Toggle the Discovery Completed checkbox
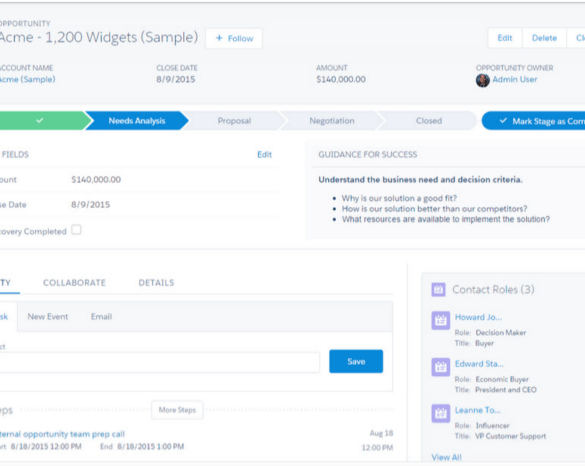Screen dimensions: 585x466 (x=76, y=230)
